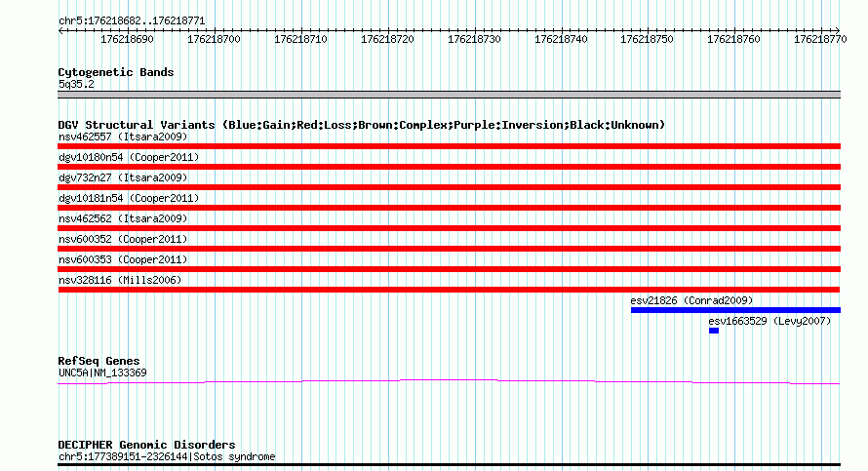This screenshot has width=868, height=471.
Task: Select the nsv328116 (Mills2006) label
Action: coord(120,280)
